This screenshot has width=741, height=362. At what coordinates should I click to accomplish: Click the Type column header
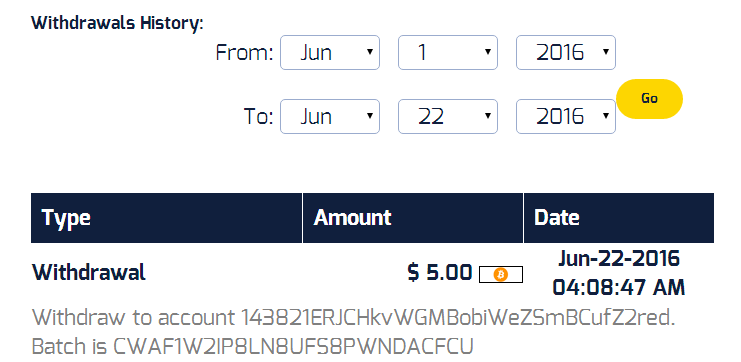[x=166, y=218]
